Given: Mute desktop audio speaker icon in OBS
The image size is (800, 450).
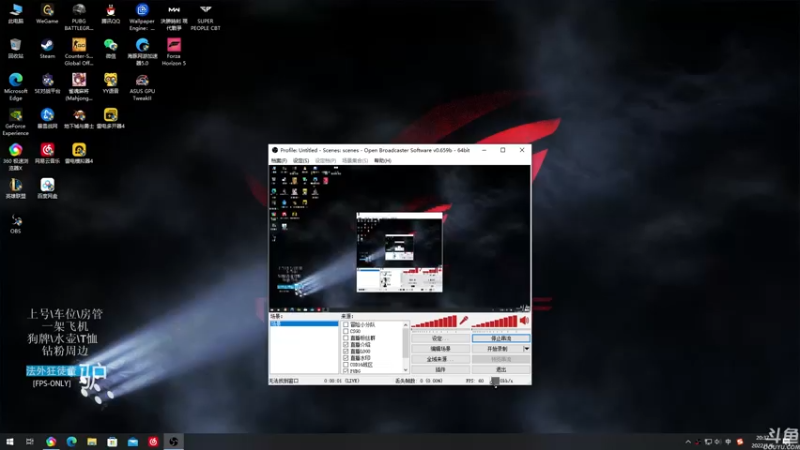Looking at the screenshot, I should click(524, 320).
